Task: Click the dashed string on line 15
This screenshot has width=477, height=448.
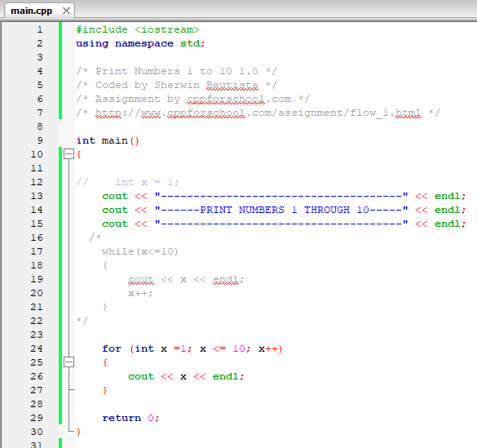Action: [281, 224]
